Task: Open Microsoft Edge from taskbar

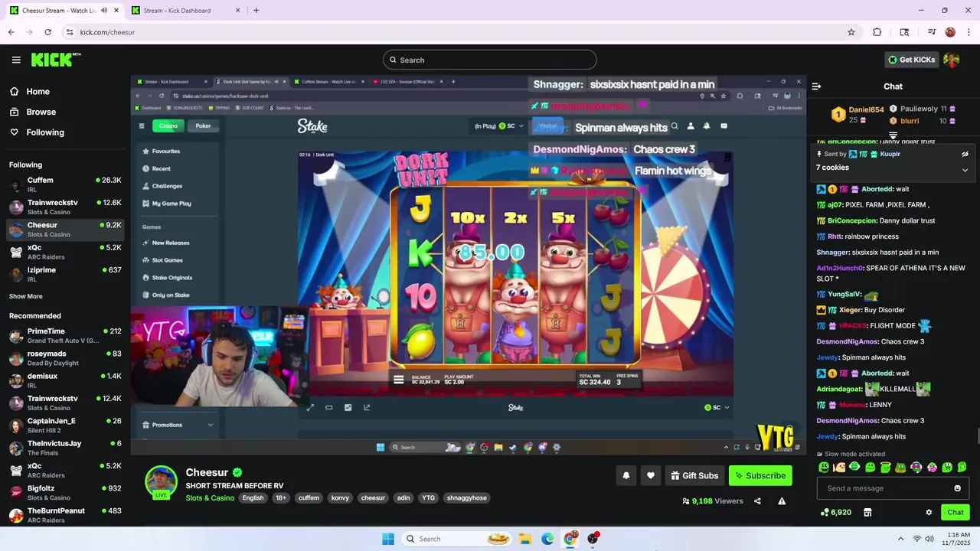Action: 547,539
